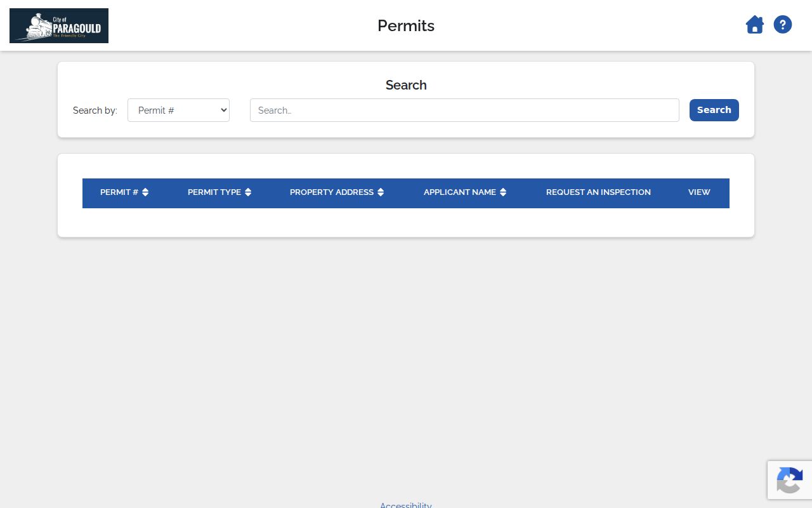Click the Request an Inspection column header
Screen dimensions: 812x508
click(x=598, y=192)
